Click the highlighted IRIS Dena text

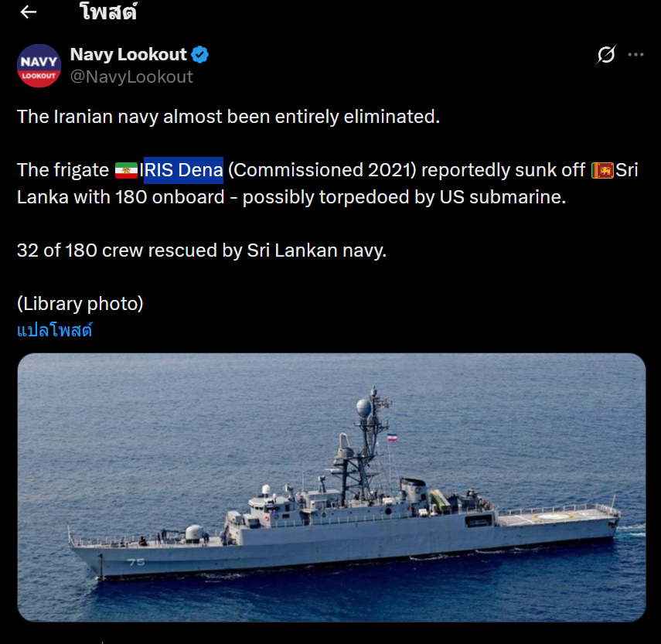coord(183,170)
